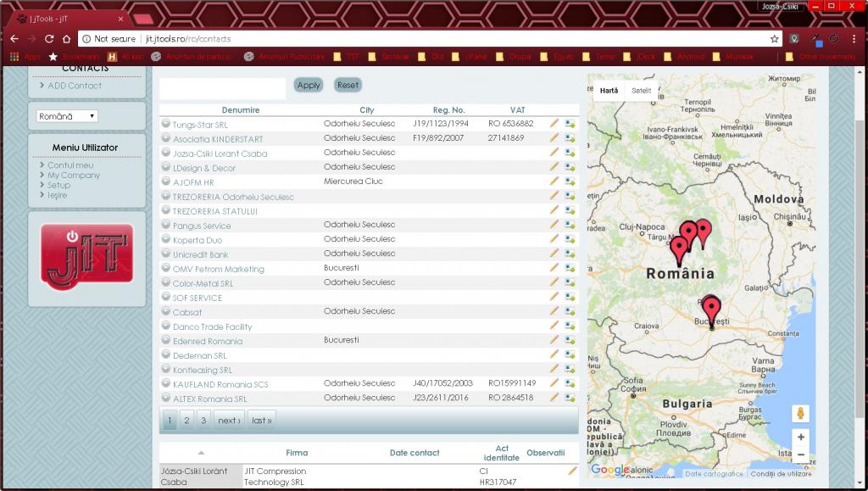Toggle the round bullet beside Dedeman SRL
Image resolution: width=868 pixels, height=491 pixels.
tap(166, 355)
